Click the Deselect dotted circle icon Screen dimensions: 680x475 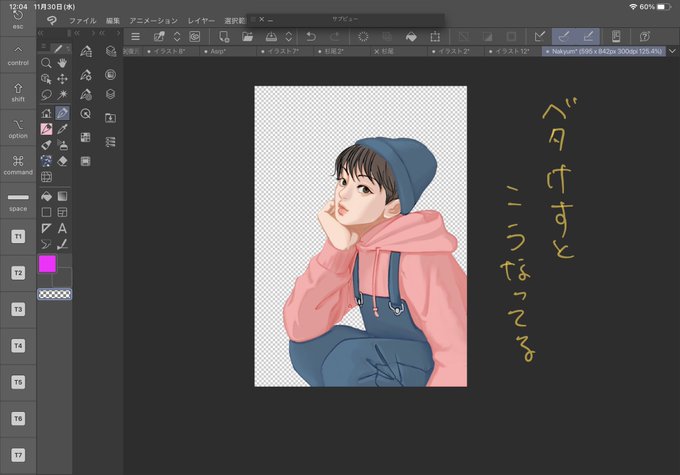coord(363,37)
